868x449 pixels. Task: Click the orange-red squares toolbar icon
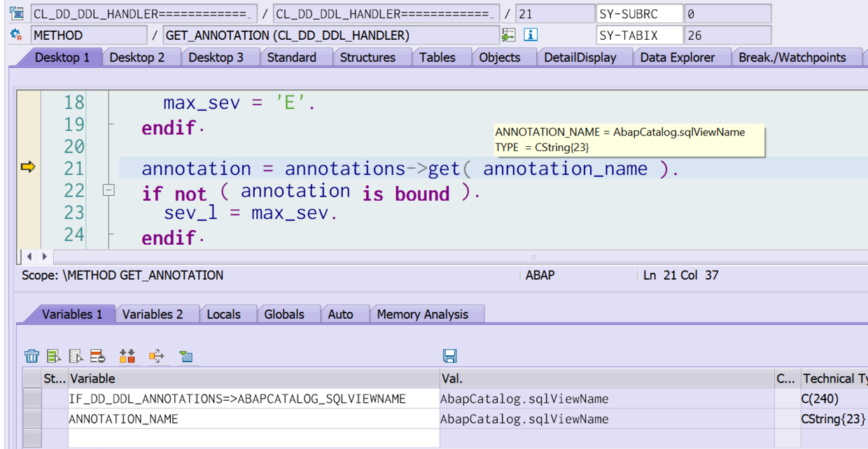point(127,356)
